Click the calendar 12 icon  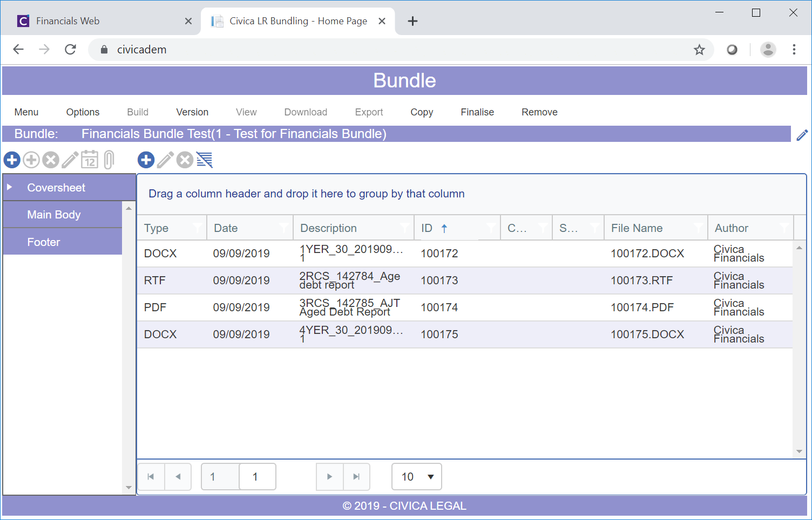click(x=90, y=160)
